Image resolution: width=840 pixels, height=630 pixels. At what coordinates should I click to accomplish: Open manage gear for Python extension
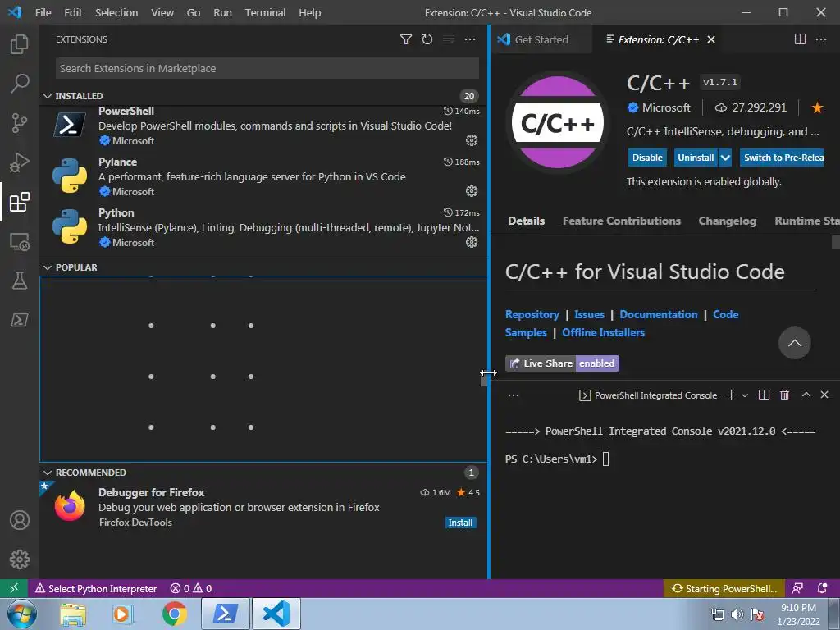click(472, 242)
